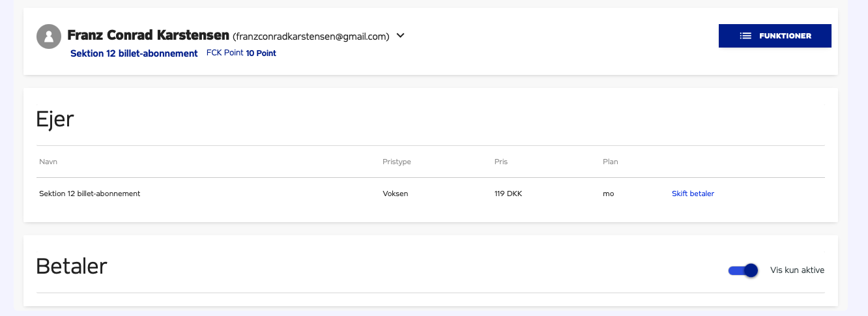The height and width of the screenshot is (316, 868).
Task: Click the Betaler section heading
Action: [x=72, y=266]
